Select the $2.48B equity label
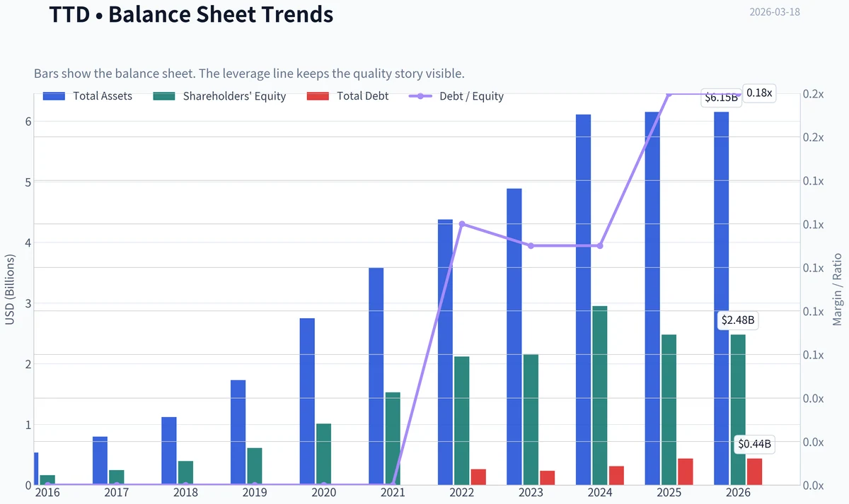Viewport: 849px width, 504px height. [x=738, y=320]
